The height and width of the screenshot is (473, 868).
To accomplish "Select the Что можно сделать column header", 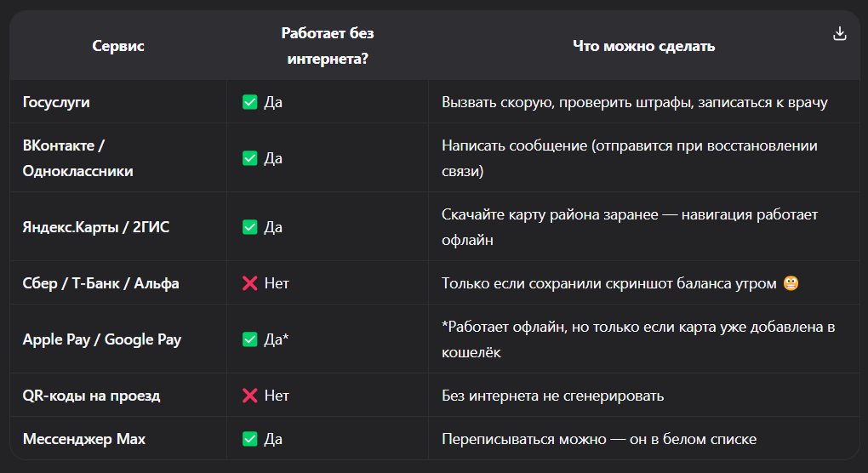I will 644,46.
